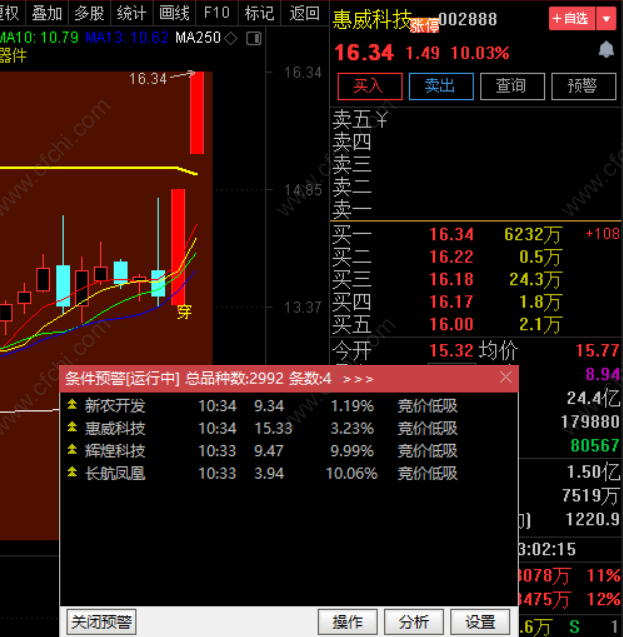Click the 买二 bid price 16.22
The height and width of the screenshot is (637, 623).
pyautogui.click(x=451, y=257)
